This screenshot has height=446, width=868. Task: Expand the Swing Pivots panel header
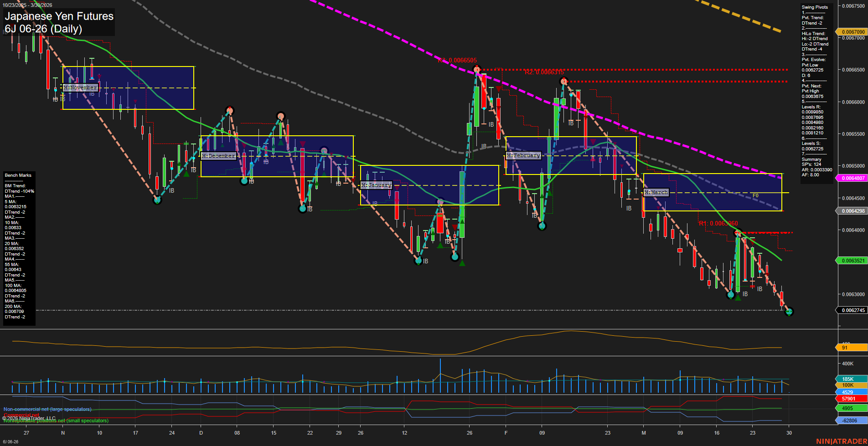pos(815,7)
